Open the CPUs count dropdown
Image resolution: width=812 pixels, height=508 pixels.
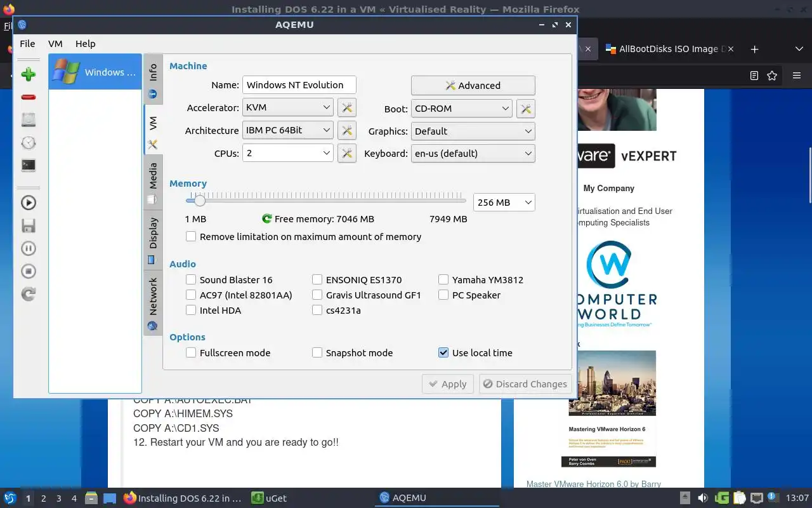288,153
